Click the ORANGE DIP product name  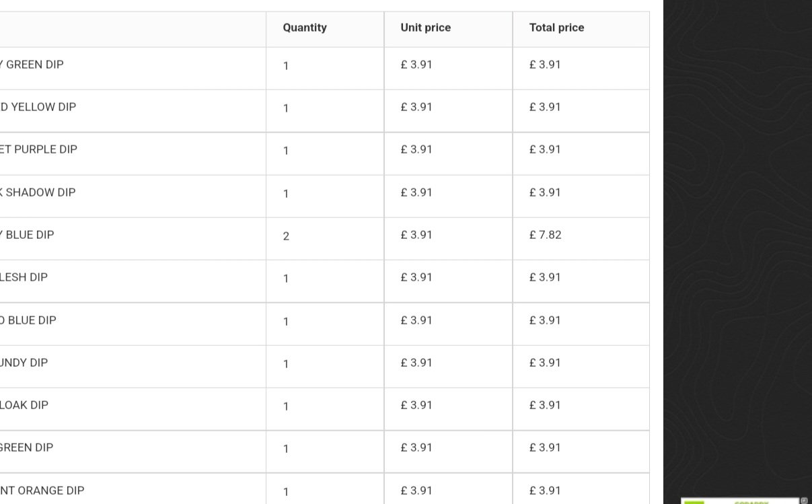[x=42, y=491]
